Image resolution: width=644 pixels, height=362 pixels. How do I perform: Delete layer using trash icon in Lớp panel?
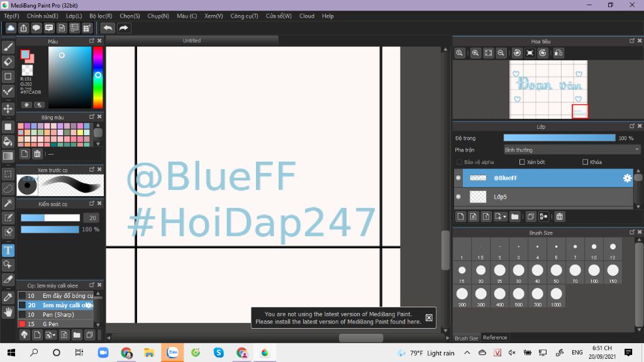pos(559,217)
